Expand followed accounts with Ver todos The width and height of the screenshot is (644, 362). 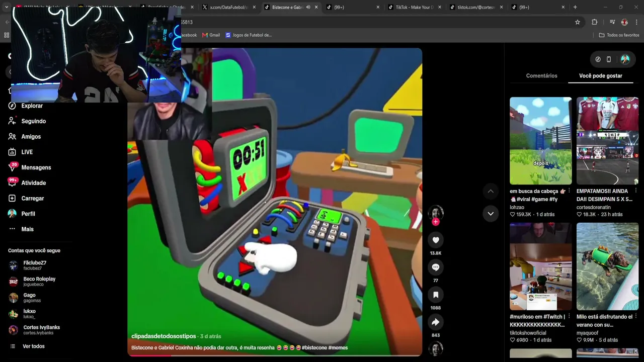[28, 346]
